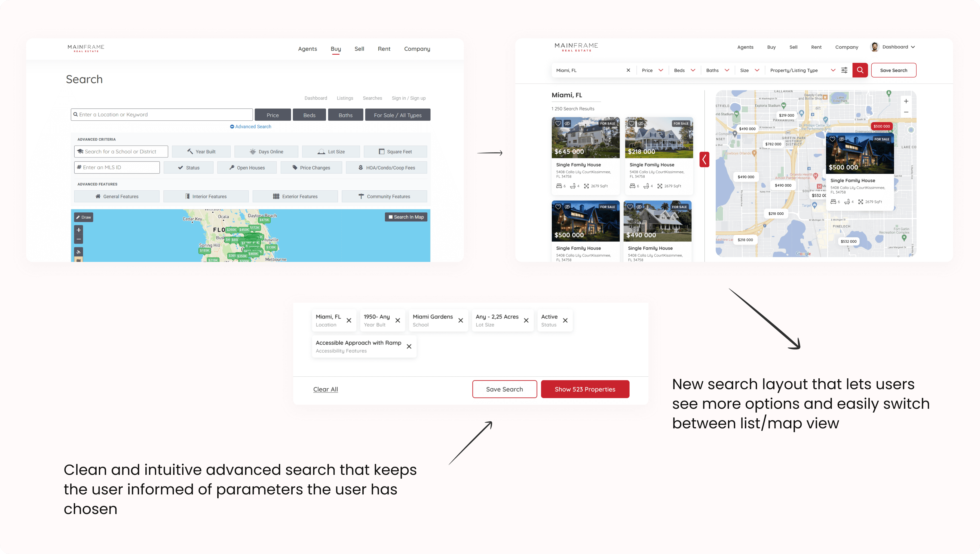This screenshot has width=980, height=554.
Task: Clear the Miami, FL search field
Action: pos(628,70)
